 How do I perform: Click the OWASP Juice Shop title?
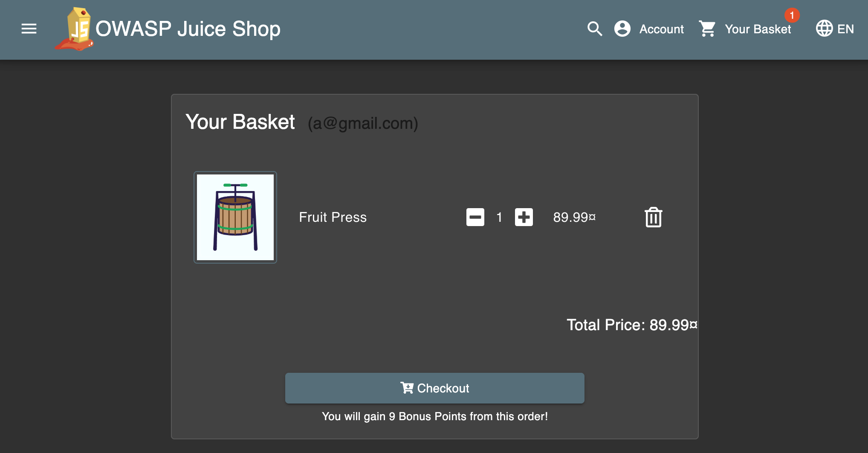(188, 29)
